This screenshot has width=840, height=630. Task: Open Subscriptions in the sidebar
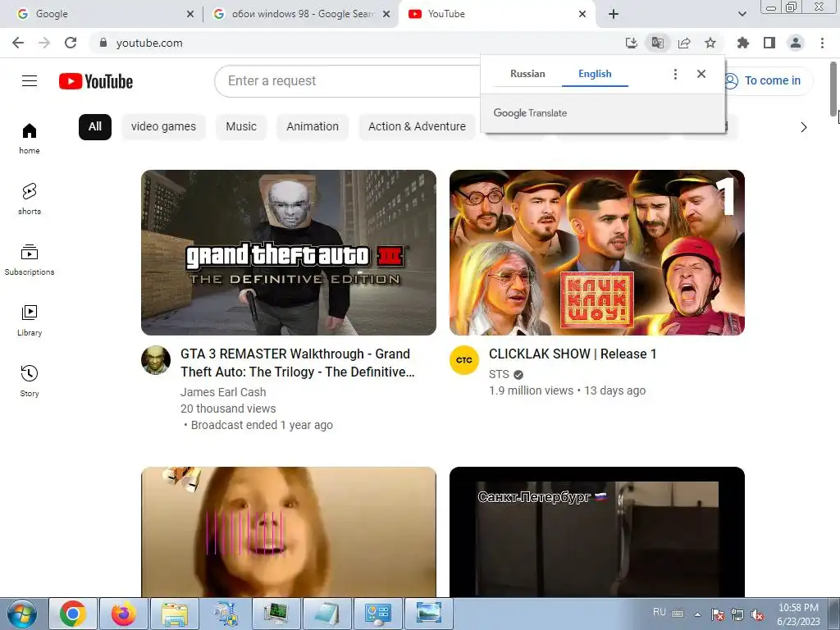[30, 260]
